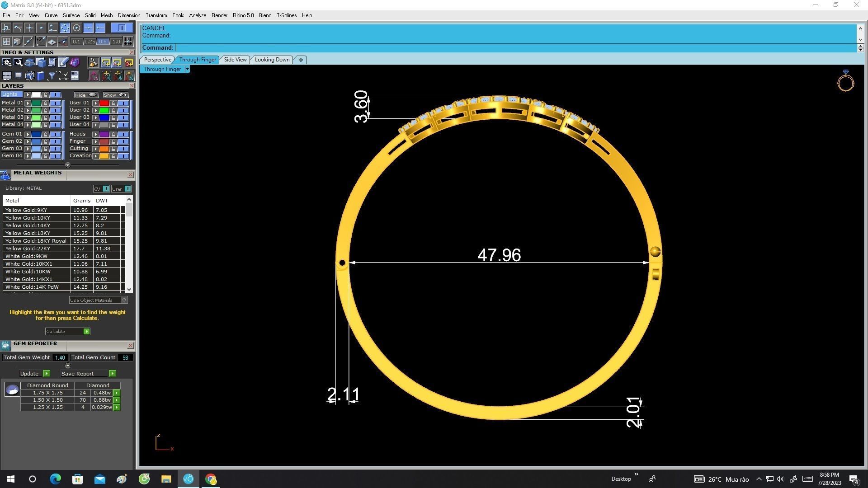Open the Curve menu

point(51,15)
